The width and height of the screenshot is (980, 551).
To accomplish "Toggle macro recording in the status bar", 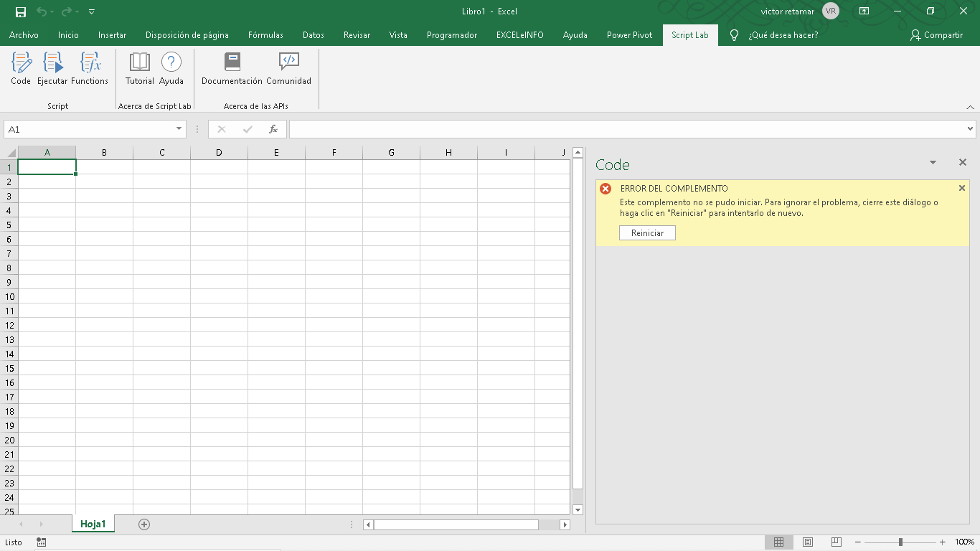I will point(41,542).
